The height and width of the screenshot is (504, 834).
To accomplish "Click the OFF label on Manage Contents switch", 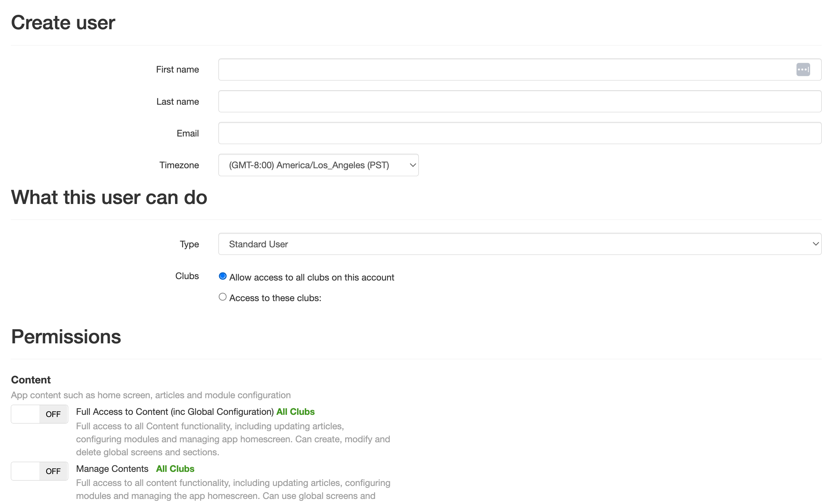I will pyautogui.click(x=53, y=471).
